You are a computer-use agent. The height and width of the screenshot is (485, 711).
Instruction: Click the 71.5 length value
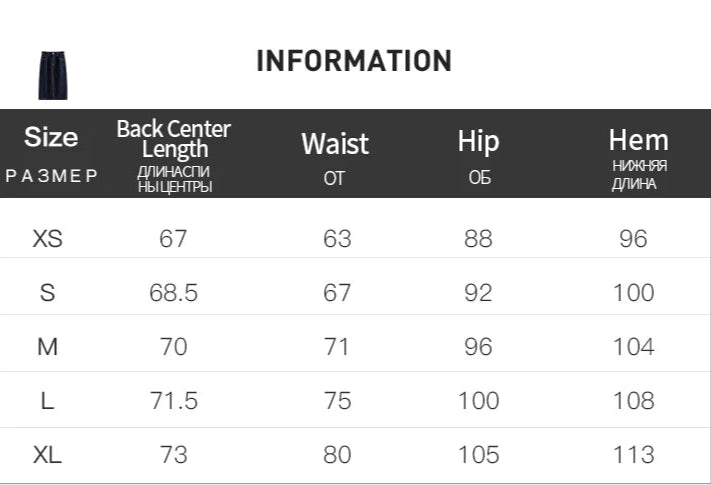173,401
